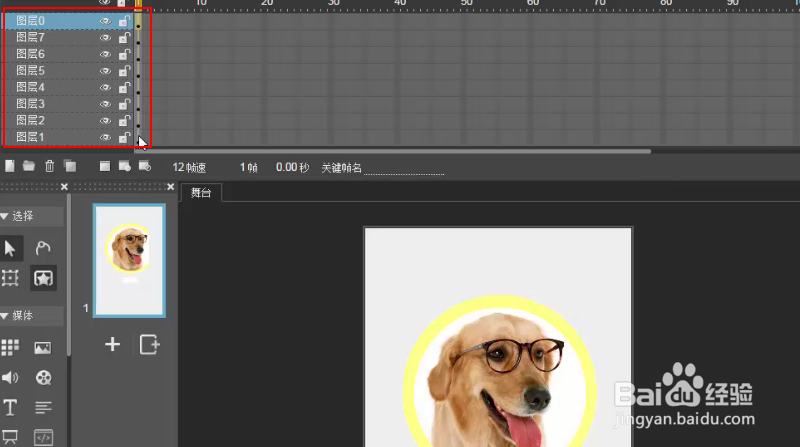The height and width of the screenshot is (447, 800).
Task: Insert an image from media tools
Action: coord(43,347)
